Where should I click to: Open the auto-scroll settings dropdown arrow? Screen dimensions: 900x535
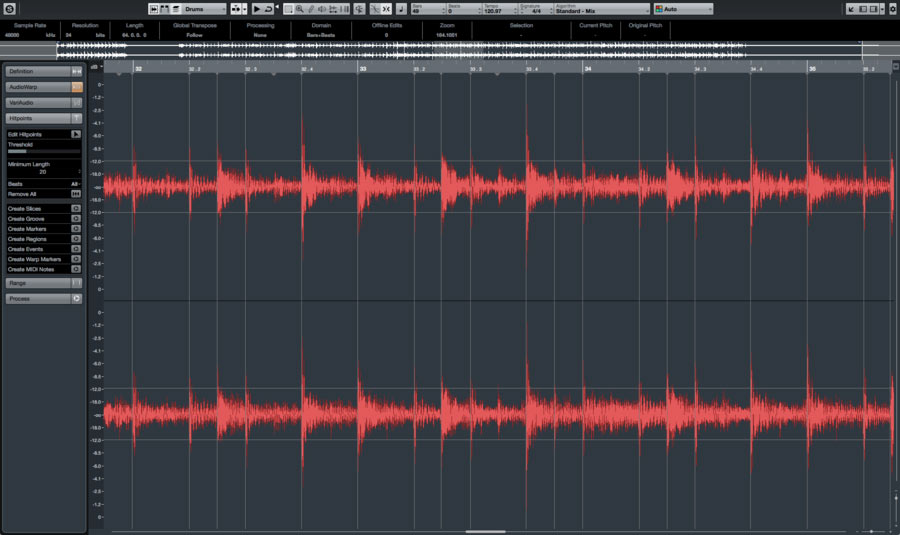click(245, 9)
